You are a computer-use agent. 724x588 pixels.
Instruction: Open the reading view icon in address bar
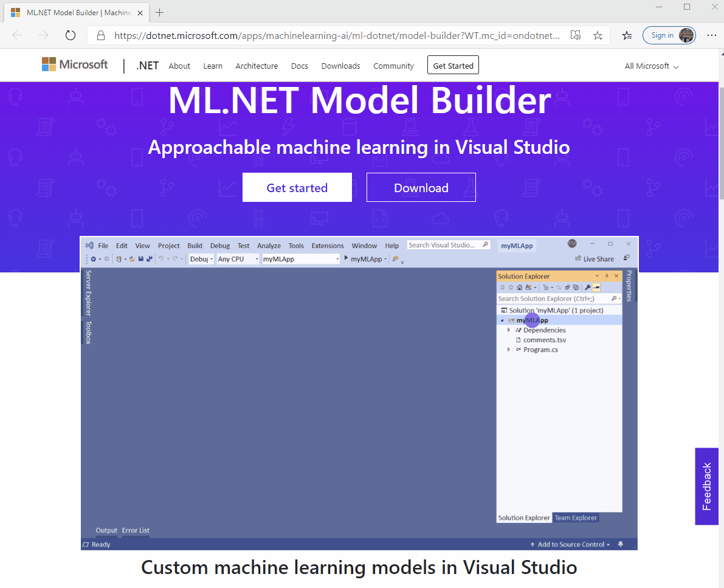coord(575,35)
